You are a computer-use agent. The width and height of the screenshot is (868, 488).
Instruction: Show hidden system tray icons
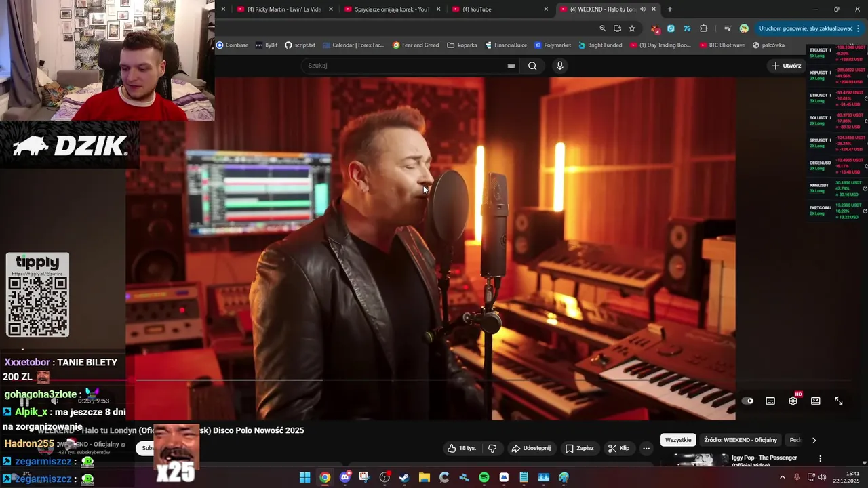tap(782, 477)
